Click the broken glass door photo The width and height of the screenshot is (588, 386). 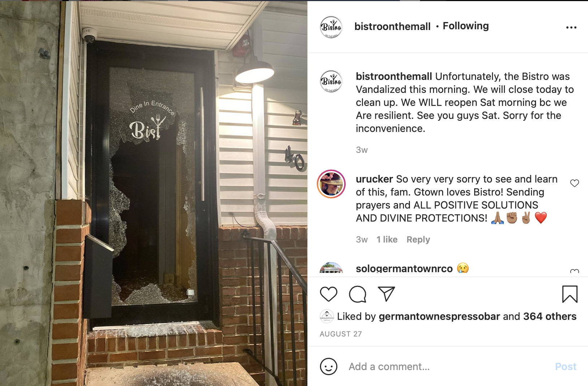[x=154, y=193]
